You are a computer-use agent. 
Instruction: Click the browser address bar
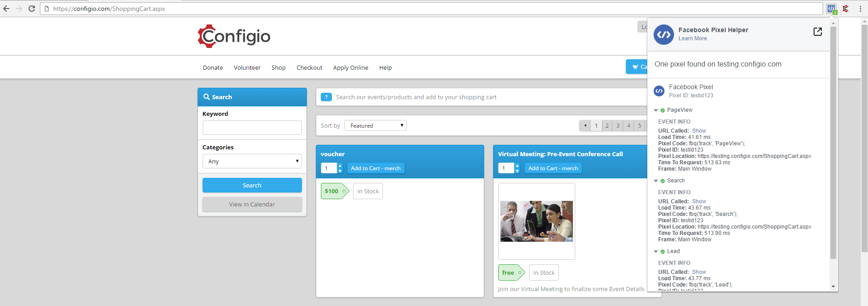click(431, 9)
